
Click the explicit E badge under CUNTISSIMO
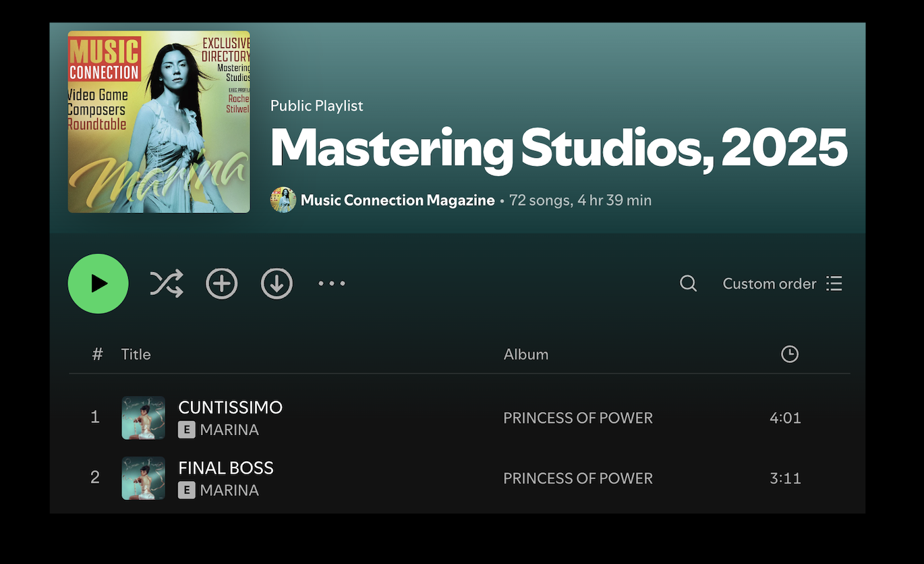click(187, 430)
